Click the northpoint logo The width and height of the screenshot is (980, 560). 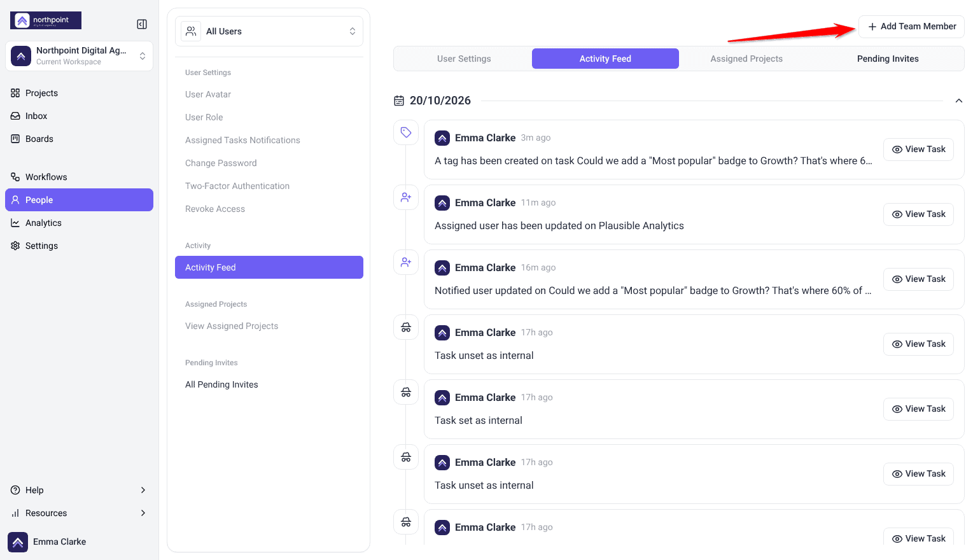46,20
